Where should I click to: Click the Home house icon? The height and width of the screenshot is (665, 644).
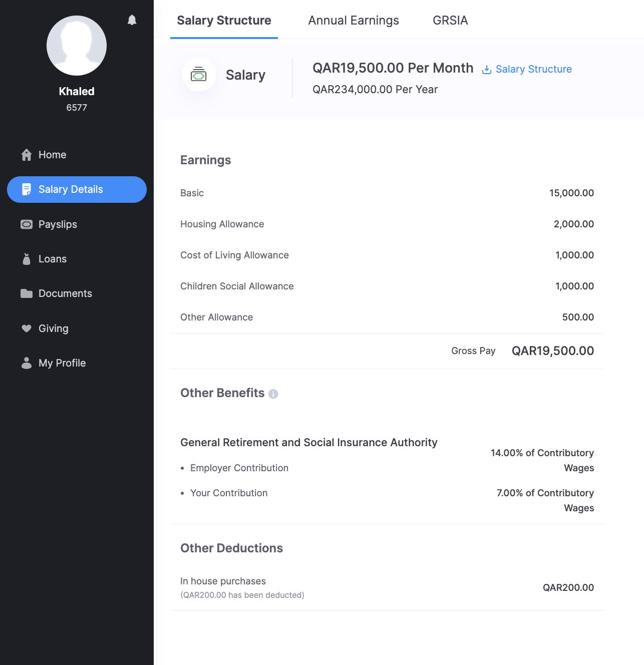pyautogui.click(x=27, y=155)
